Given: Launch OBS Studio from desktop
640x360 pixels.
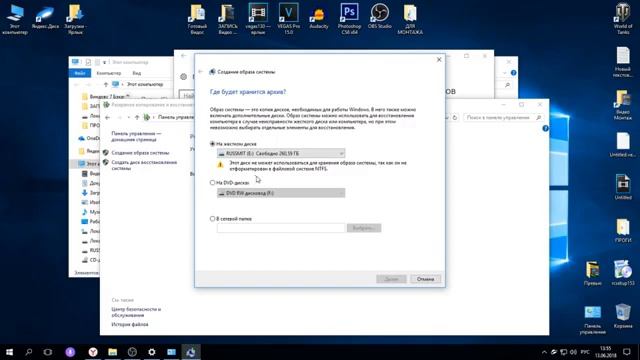Looking at the screenshot, I should (380, 16).
